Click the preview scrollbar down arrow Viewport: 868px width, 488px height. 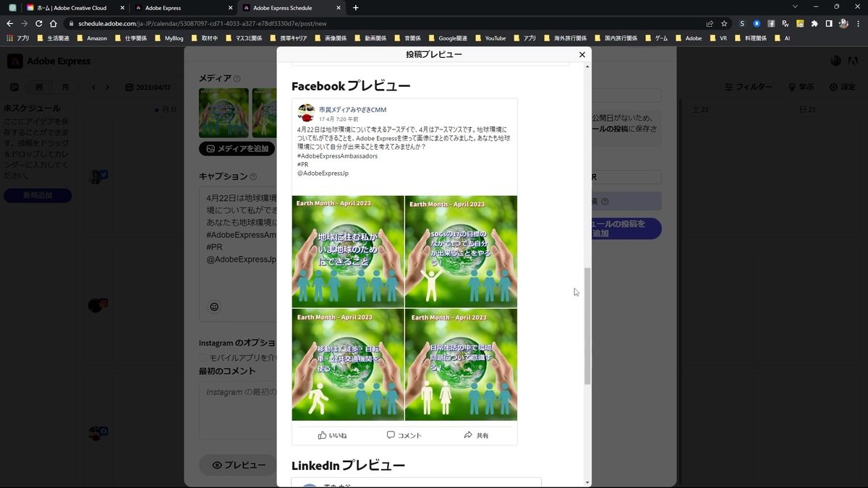[x=587, y=482]
